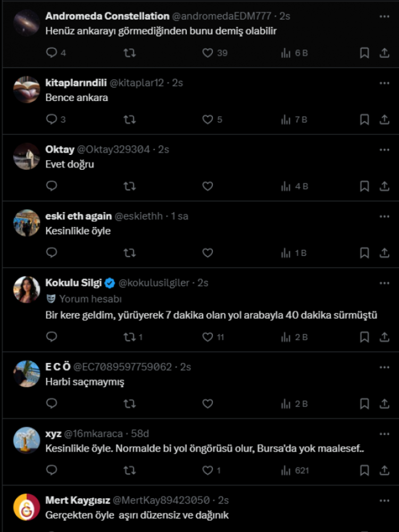399x532 pixels.
Task: Reply to xyz's tweet
Action: point(52,470)
